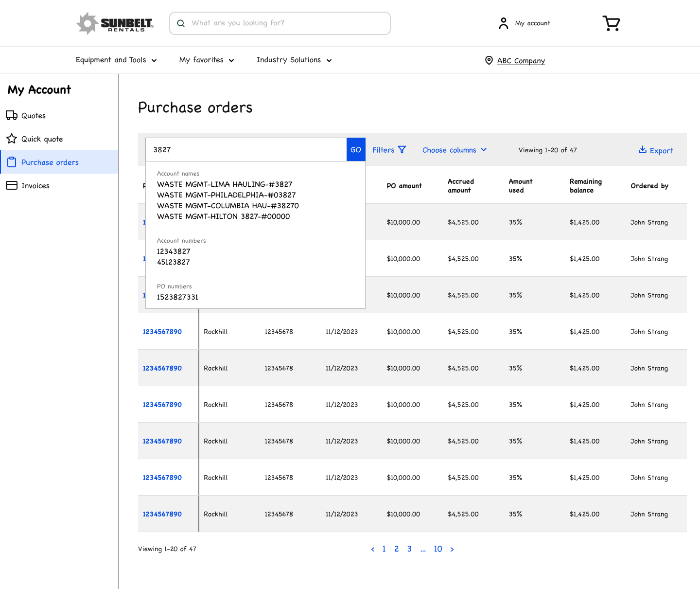Click the Invoices card icon
The image size is (700, 589).
click(12, 185)
